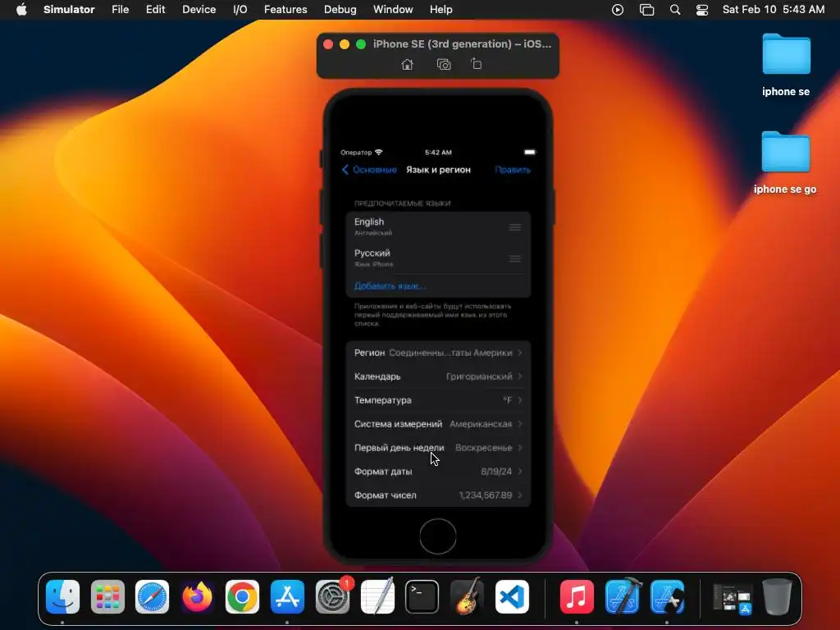Open TextEdit from the Dock
The height and width of the screenshot is (630, 840).
tap(377, 596)
